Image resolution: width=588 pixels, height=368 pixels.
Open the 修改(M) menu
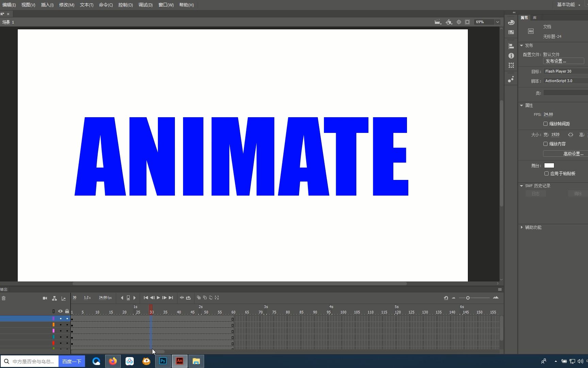pos(67,5)
